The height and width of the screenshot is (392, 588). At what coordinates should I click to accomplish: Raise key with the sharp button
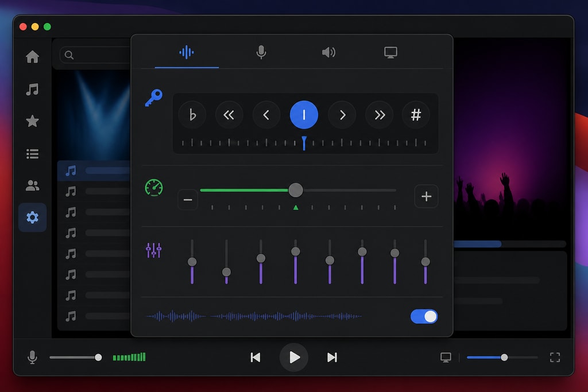tap(416, 115)
